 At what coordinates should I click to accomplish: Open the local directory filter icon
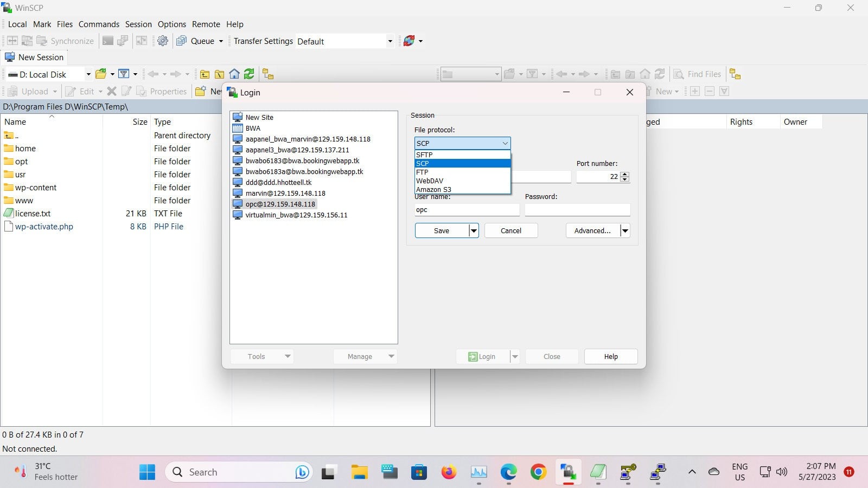click(124, 74)
